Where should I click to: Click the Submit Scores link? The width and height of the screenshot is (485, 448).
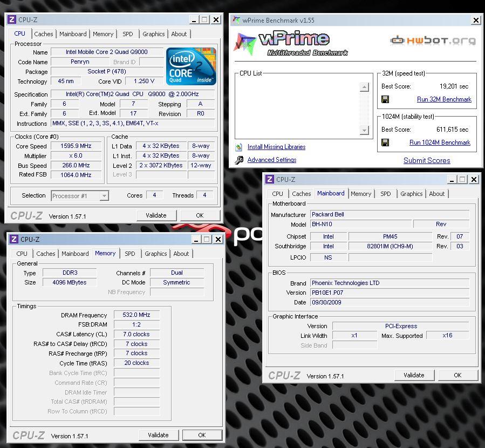click(427, 160)
